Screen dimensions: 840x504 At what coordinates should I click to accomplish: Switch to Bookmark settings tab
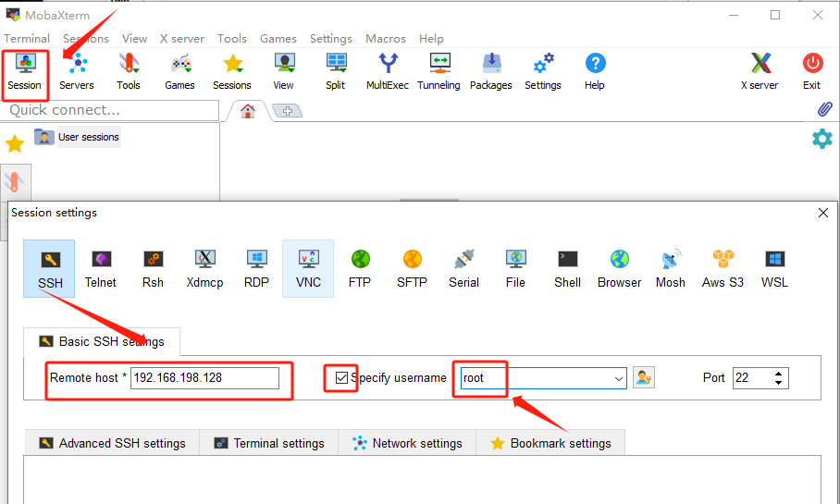pyautogui.click(x=550, y=443)
